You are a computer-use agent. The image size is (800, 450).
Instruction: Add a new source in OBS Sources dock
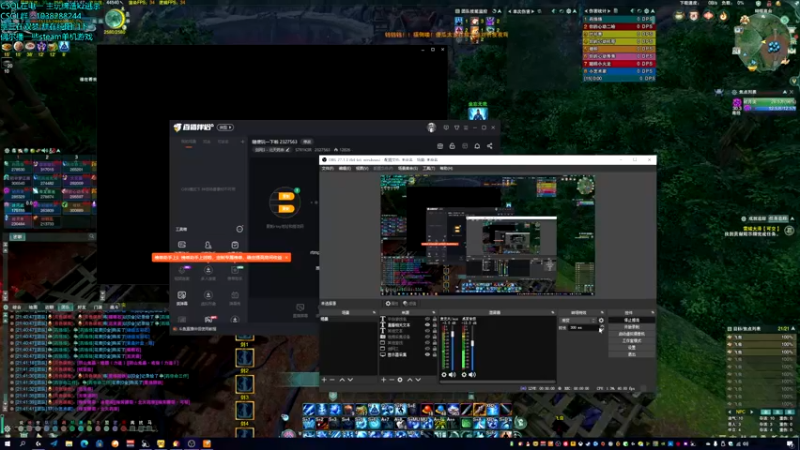(383, 380)
